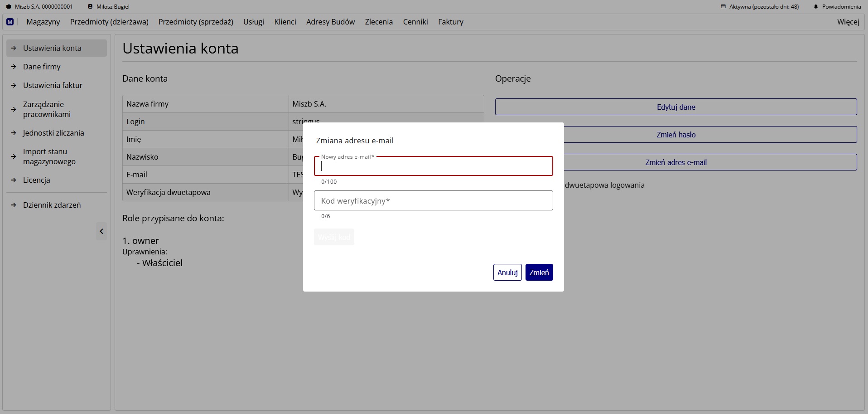Focus the Nowy adres e-mail field

click(433, 166)
